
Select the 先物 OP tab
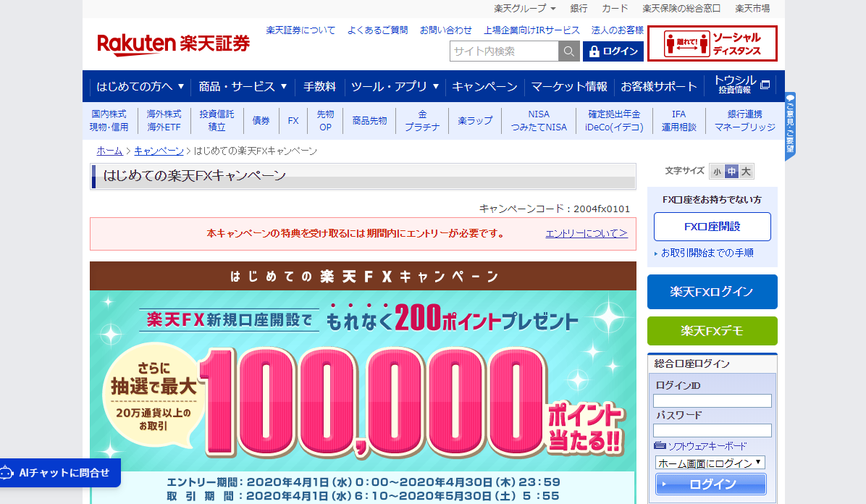tap(325, 120)
